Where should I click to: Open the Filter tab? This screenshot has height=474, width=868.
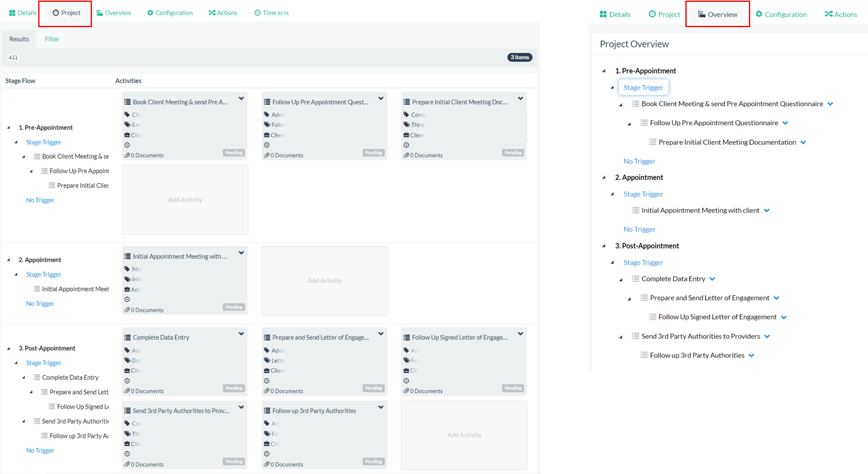[x=52, y=39]
